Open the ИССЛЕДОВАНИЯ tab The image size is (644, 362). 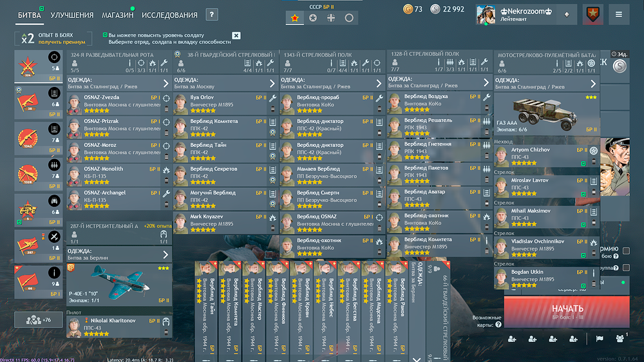[169, 15]
